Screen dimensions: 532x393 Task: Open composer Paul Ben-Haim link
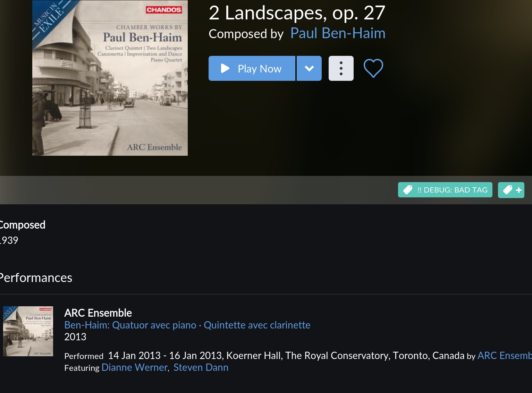(338, 33)
